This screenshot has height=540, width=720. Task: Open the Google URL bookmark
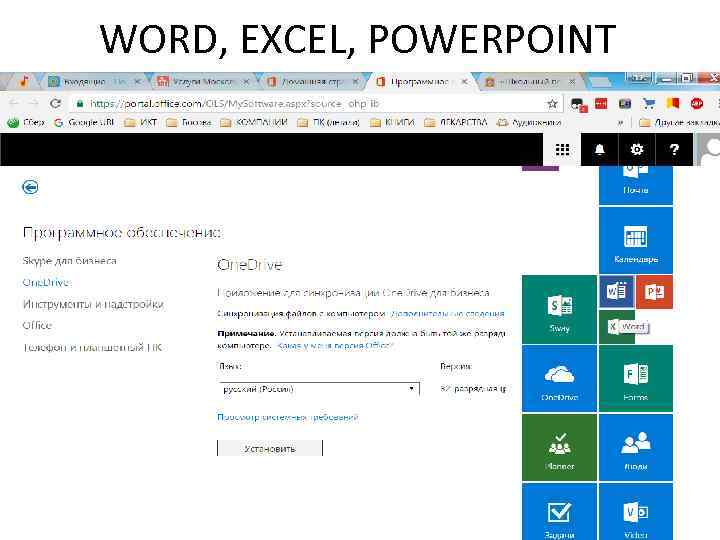pyautogui.click(x=84, y=123)
